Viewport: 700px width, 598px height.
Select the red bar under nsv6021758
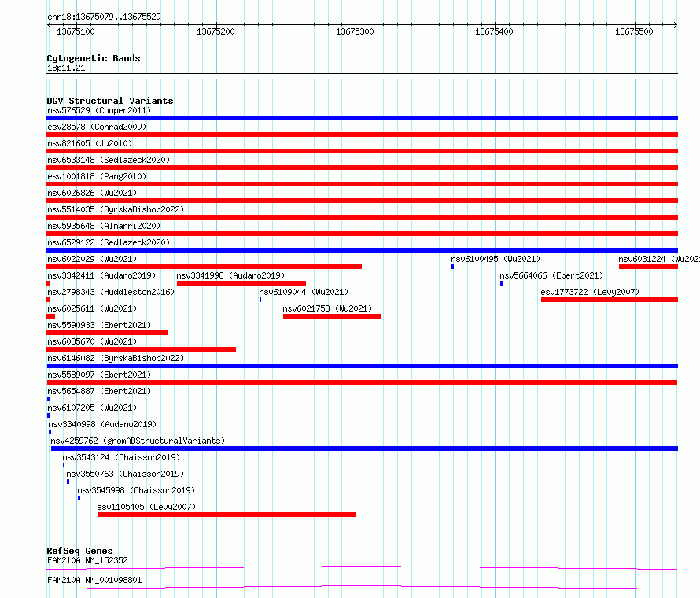click(332, 316)
